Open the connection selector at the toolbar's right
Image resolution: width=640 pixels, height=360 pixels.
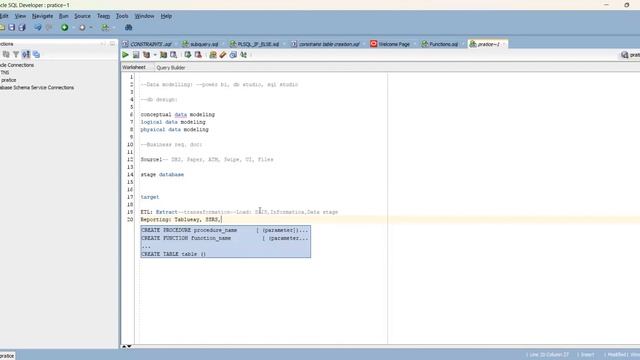(630, 55)
